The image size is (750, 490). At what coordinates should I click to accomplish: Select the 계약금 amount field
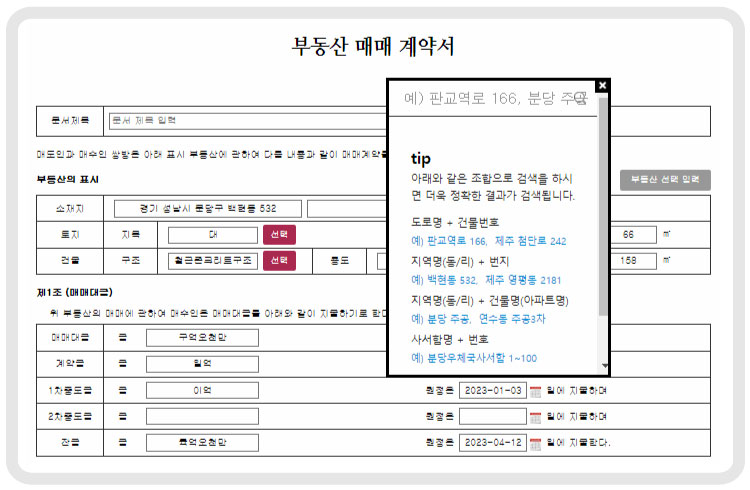[x=202, y=364]
